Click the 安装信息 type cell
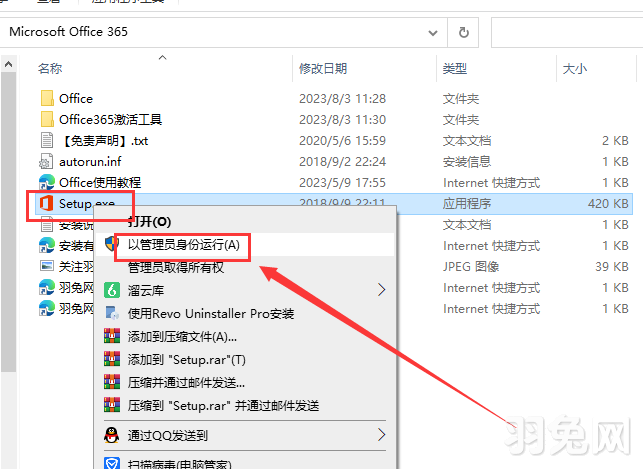The width and height of the screenshot is (643, 469). (x=467, y=162)
